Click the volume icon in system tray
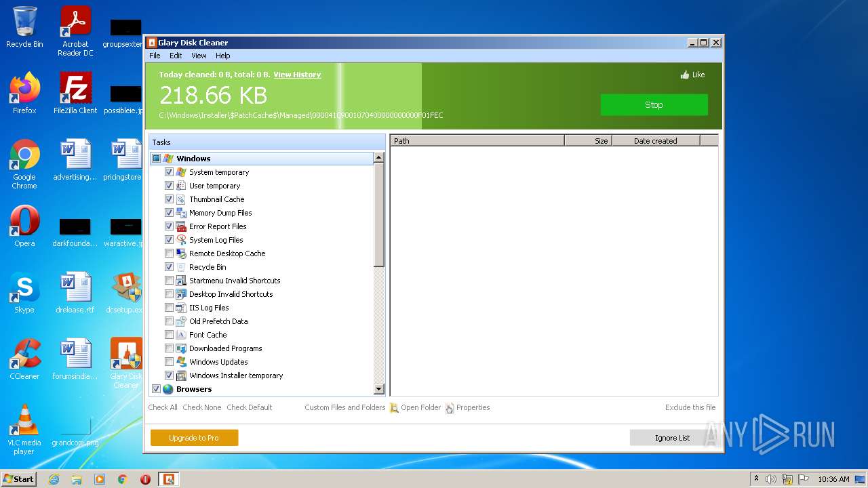The width and height of the screenshot is (868, 488). pos(771,479)
